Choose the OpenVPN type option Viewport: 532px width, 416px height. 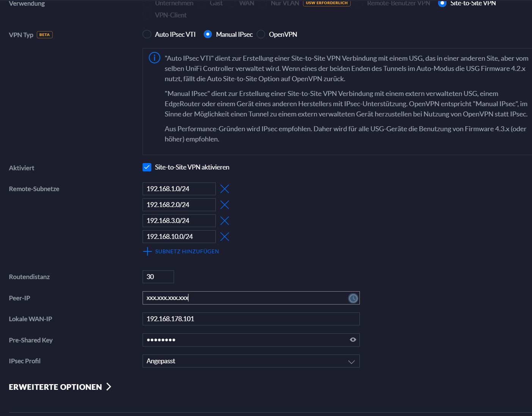261,35
